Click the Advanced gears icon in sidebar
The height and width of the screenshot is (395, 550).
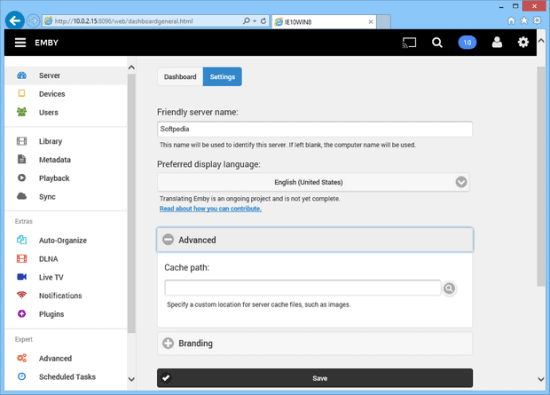click(22, 358)
